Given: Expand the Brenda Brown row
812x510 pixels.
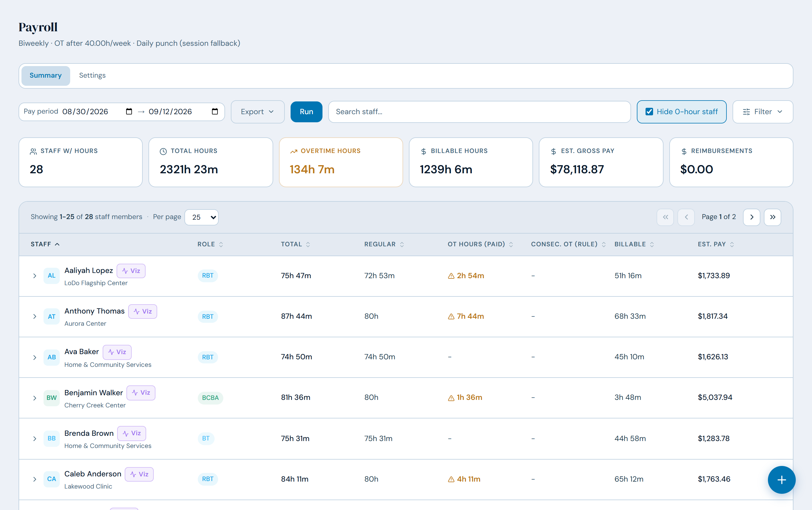Looking at the screenshot, I should coord(35,439).
